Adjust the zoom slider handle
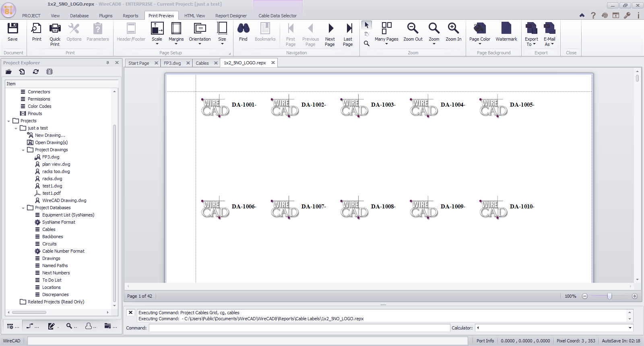 (x=609, y=296)
